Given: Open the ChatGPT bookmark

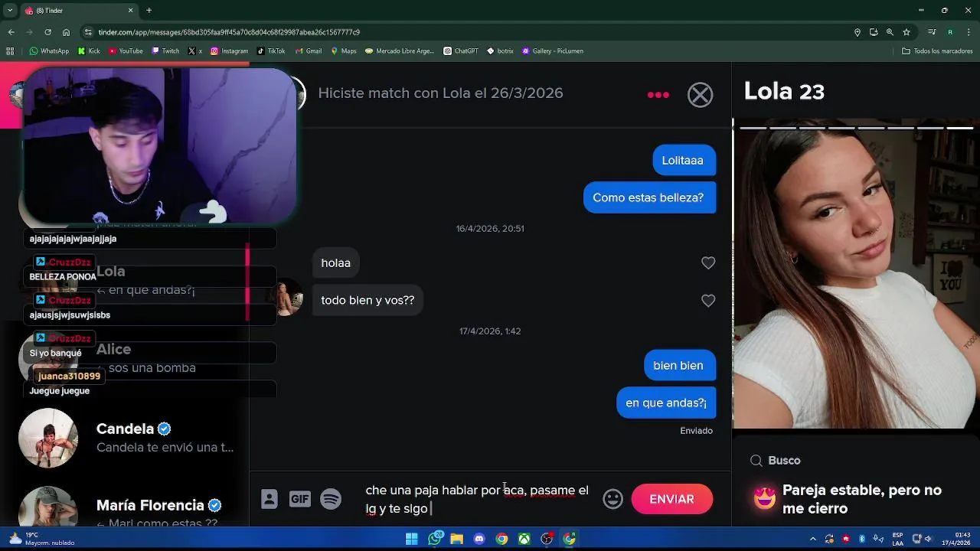Looking at the screenshot, I should coord(461,51).
